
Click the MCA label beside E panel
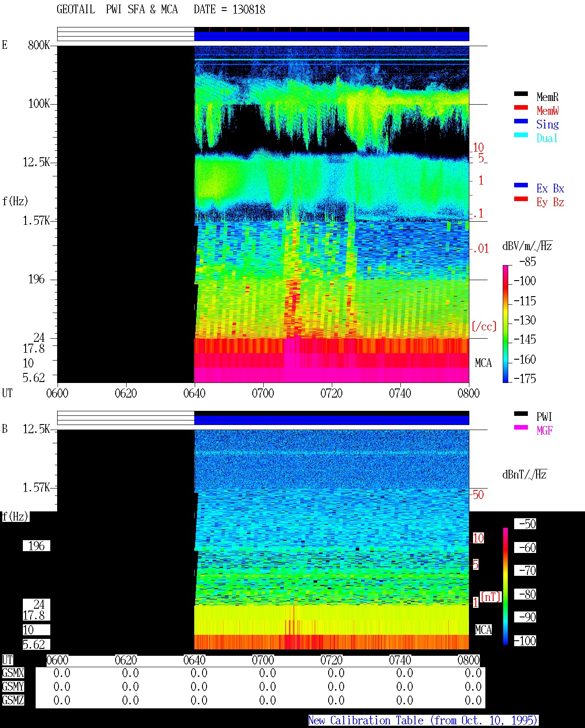[483, 363]
